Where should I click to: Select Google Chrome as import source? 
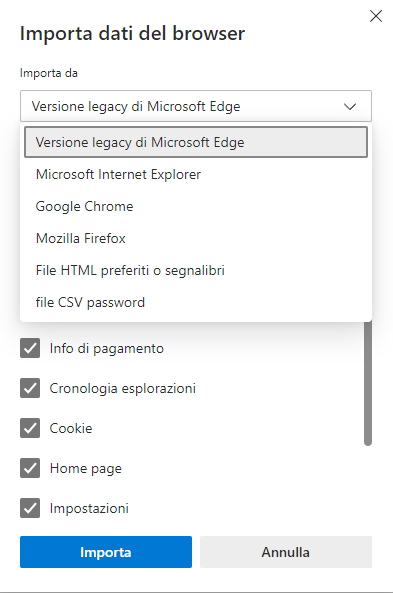click(x=196, y=206)
